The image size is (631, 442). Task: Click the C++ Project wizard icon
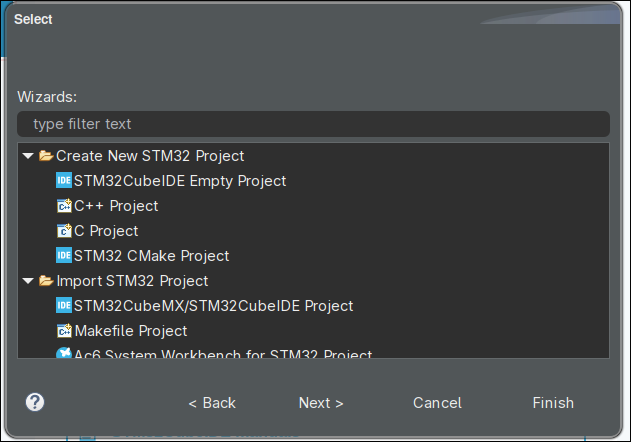click(64, 206)
